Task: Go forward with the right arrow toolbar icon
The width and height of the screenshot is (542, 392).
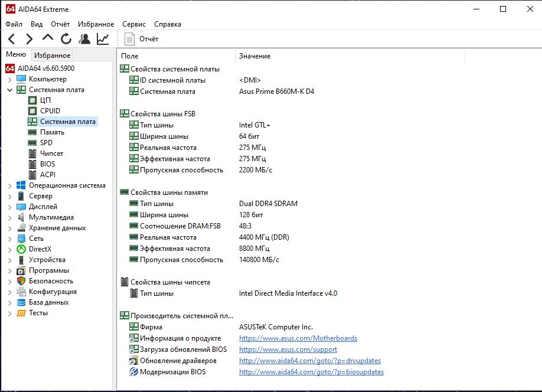Action: (30, 39)
